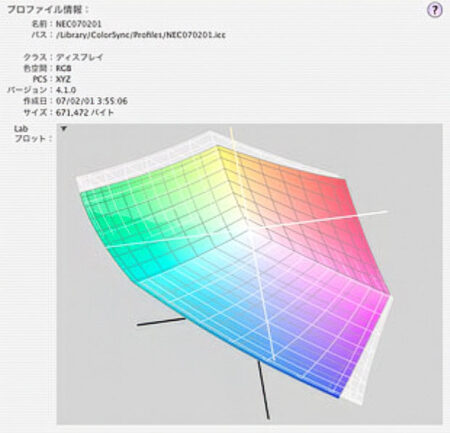This screenshot has height=433, width=450.
Task: Click the black axis line below the gamut
Action: coord(263,389)
